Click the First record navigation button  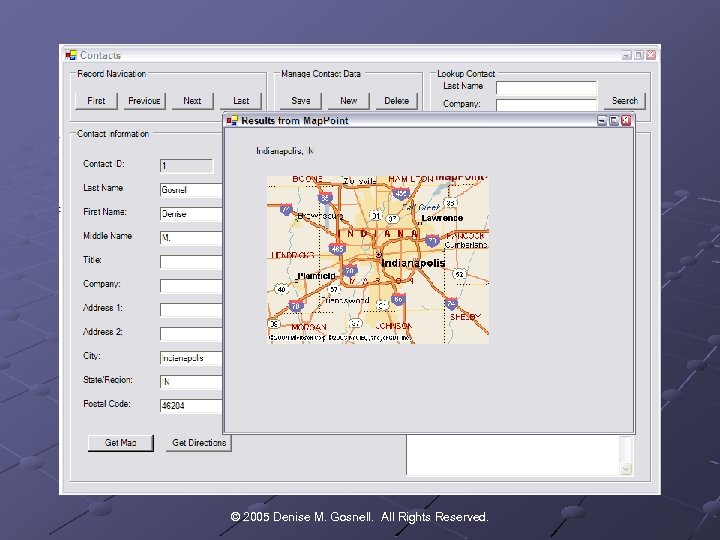tap(96, 101)
